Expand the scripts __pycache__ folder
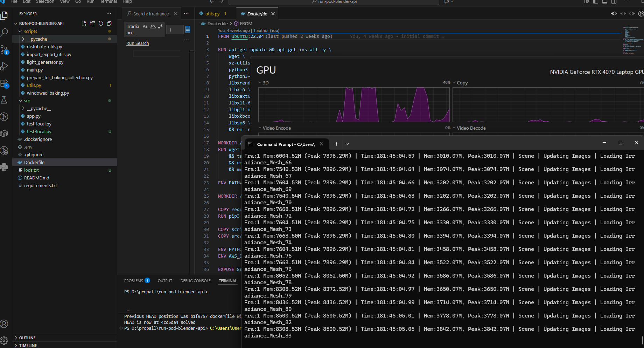Viewport: 644px width, 348px height. coord(38,39)
